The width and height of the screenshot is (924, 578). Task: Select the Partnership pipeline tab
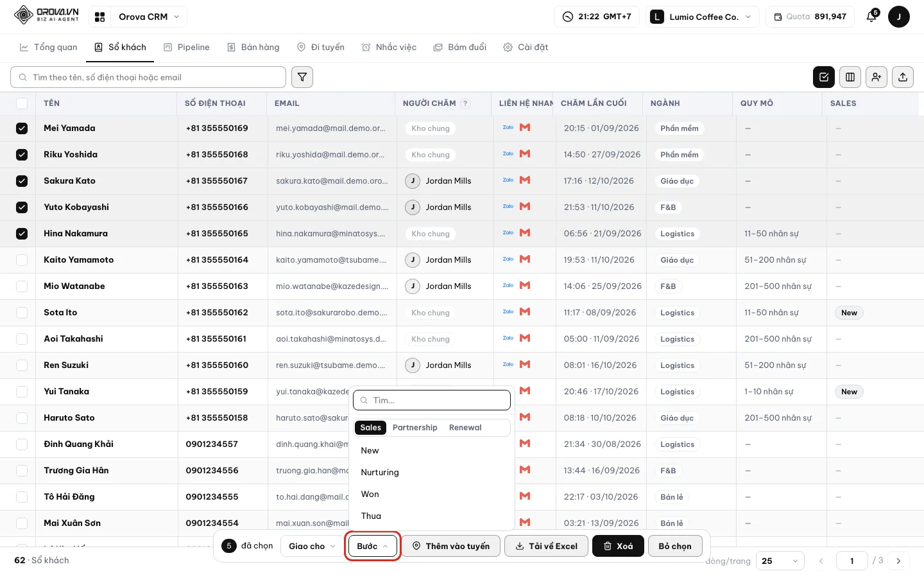click(x=415, y=428)
